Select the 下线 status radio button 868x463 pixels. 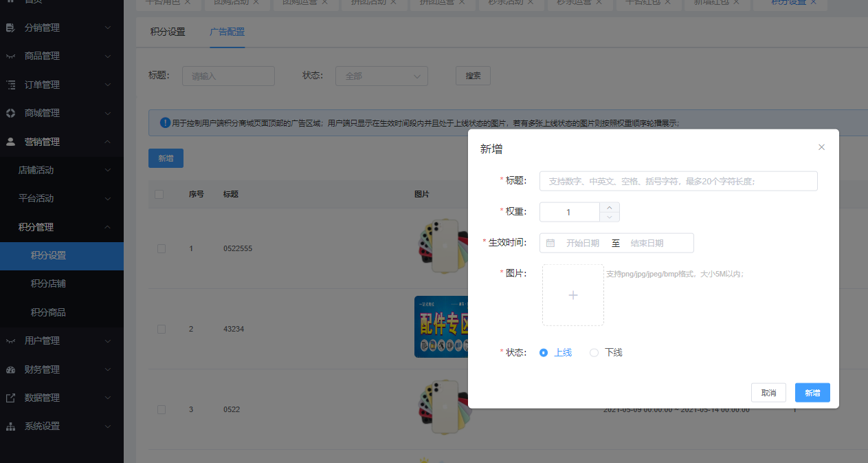coord(594,353)
